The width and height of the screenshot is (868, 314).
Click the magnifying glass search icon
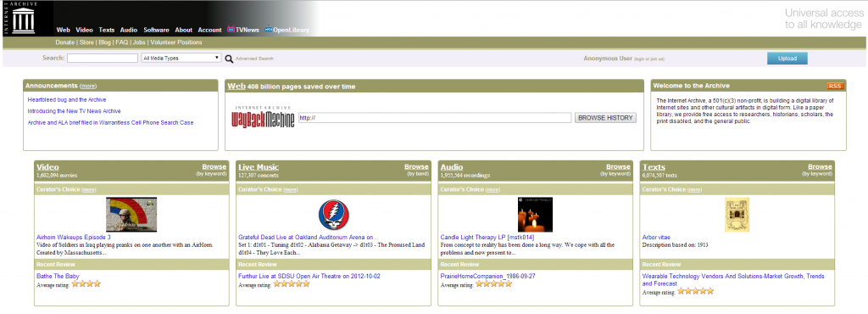229,59
